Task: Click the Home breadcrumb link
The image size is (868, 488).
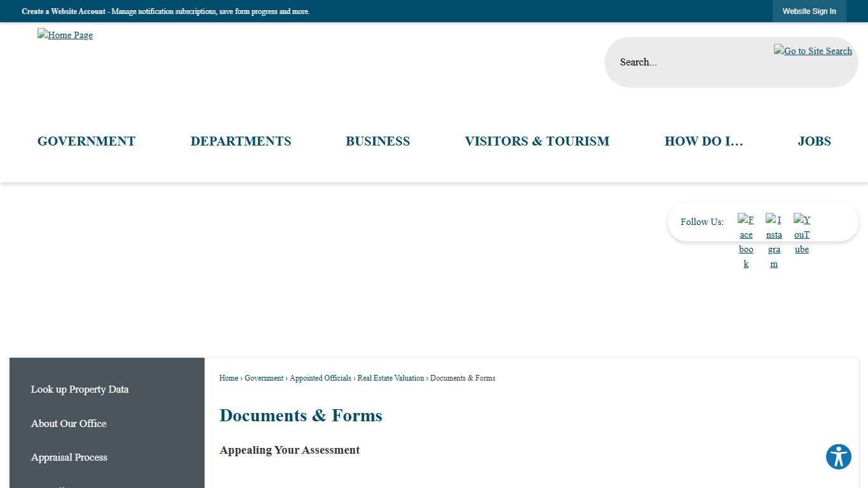Action: point(228,378)
